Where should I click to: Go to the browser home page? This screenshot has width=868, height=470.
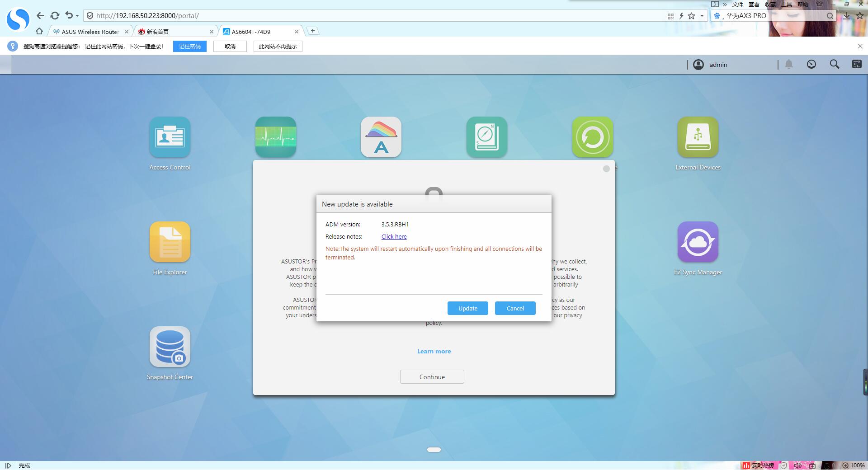tap(39, 31)
